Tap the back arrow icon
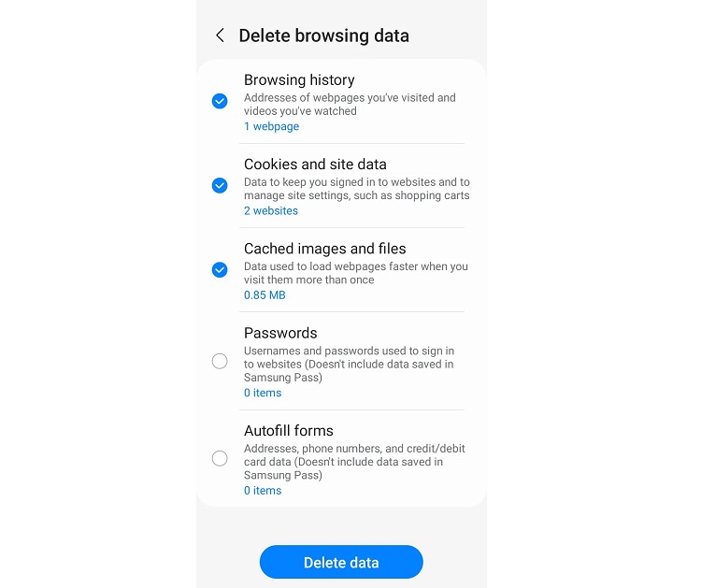The height and width of the screenshot is (588, 701). [x=221, y=36]
